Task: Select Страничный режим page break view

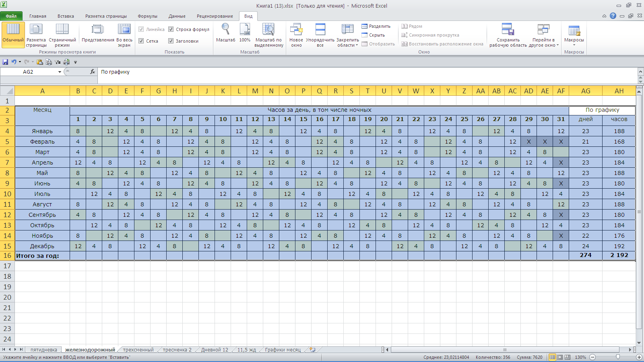Action: coord(62,35)
